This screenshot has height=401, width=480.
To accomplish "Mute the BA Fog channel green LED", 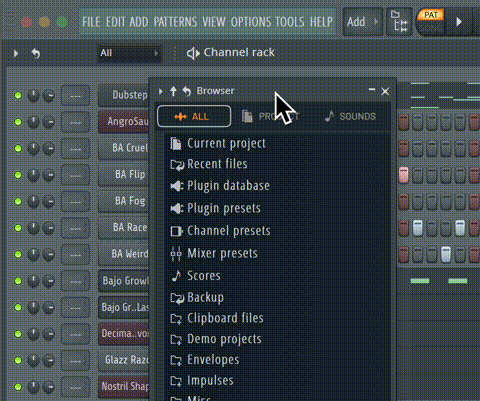I will point(18,201).
